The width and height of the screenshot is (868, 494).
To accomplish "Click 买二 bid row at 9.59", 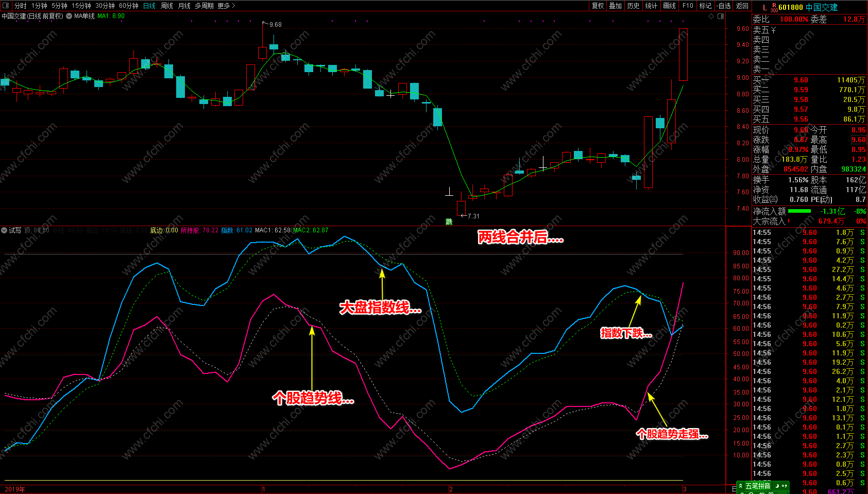I will click(809, 90).
